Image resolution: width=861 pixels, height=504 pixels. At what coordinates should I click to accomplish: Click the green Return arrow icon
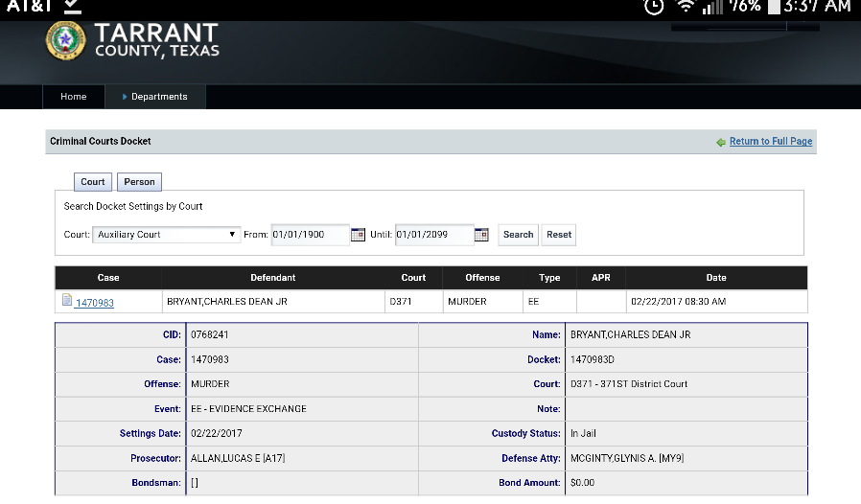pos(721,142)
